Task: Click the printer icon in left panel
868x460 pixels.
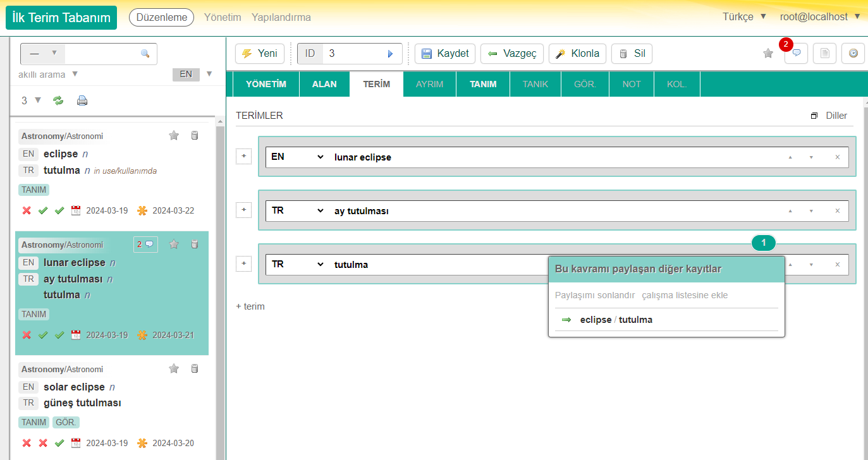Action: 82,100
